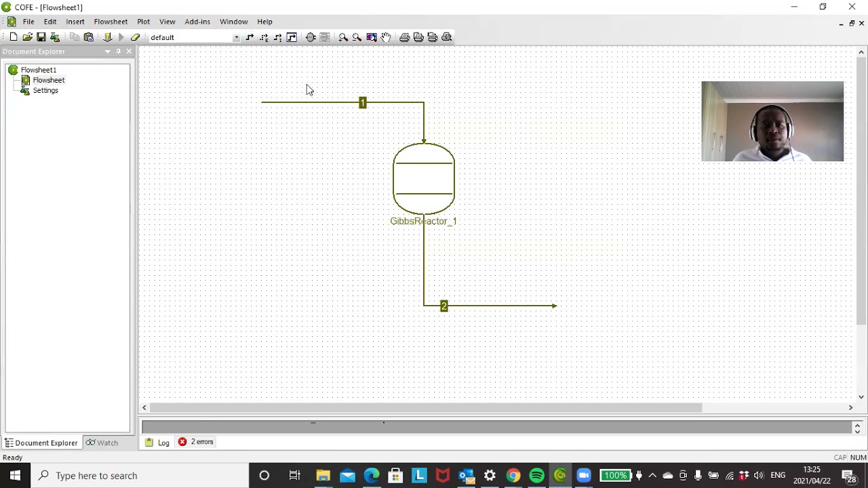
Task: Select the eraser tool in the toolbar
Action: point(135,37)
